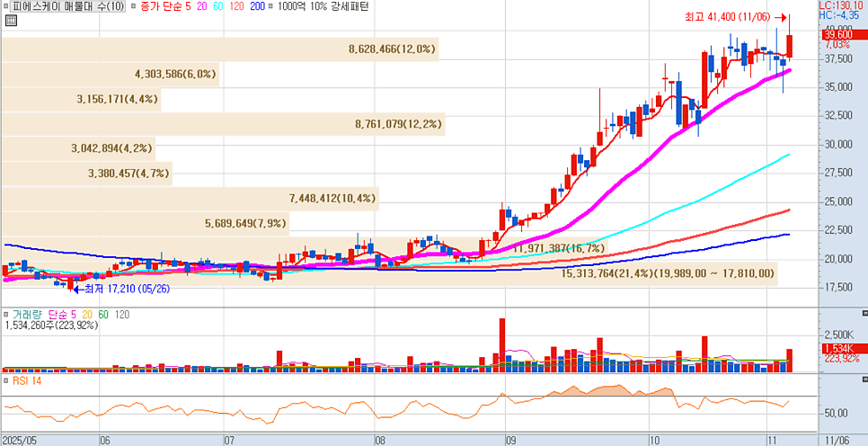The image size is (868, 446).
Task: Select volume profile bar 4,303,586(6.0%)
Action: click(111, 75)
